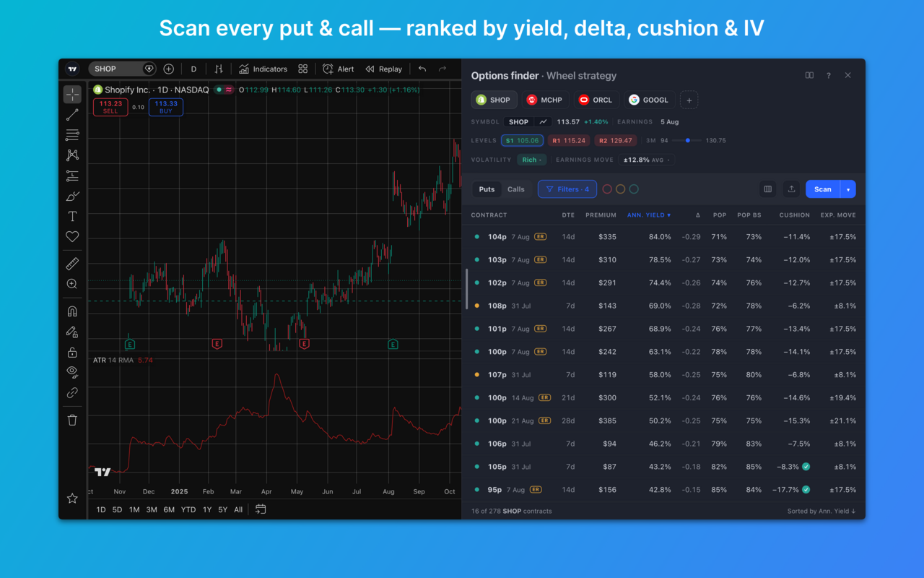Switch to the MCHP ticker chip

click(x=544, y=100)
